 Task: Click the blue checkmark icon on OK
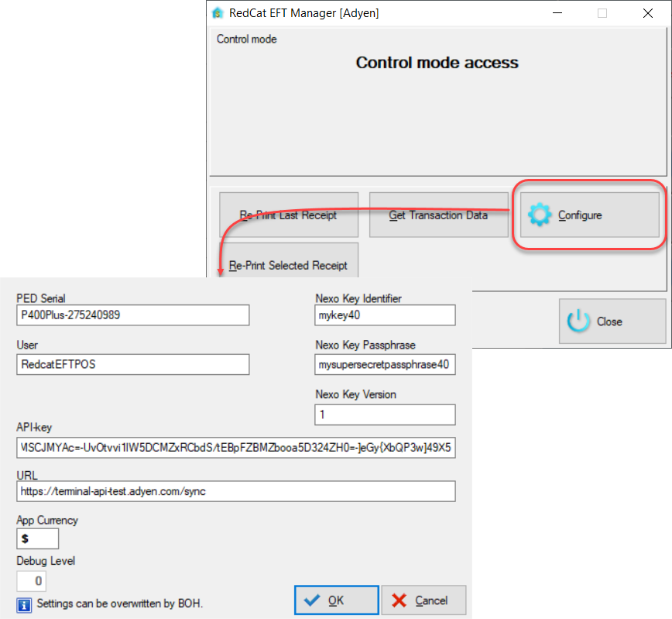(314, 600)
